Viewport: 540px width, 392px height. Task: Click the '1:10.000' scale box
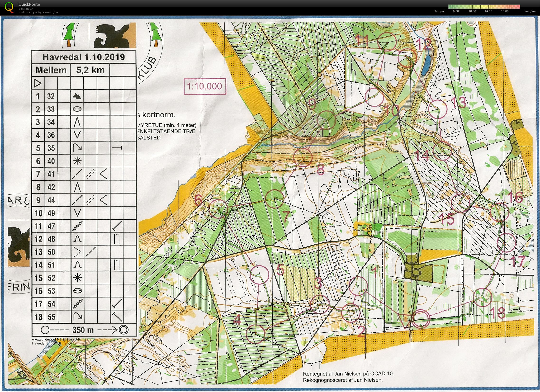pos(205,86)
